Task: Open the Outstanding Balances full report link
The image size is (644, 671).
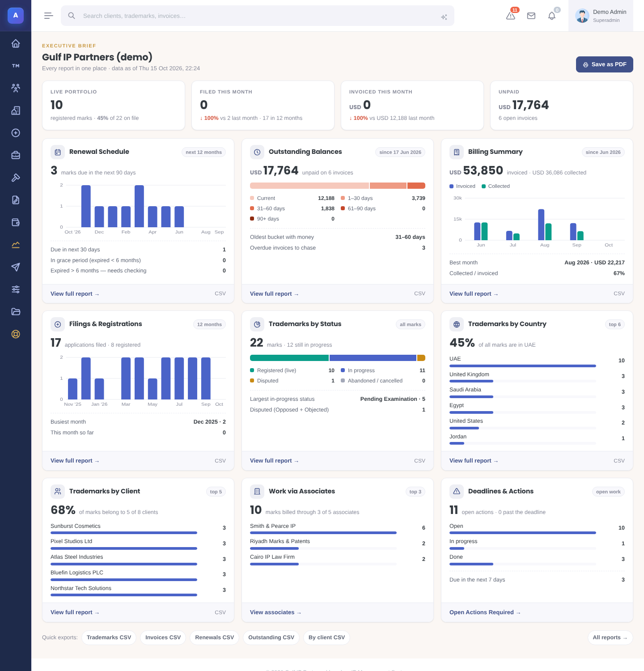Action: pyautogui.click(x=274, y=294)
